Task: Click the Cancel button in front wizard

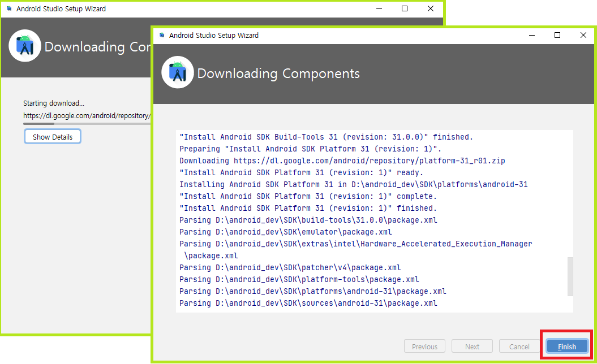Action: pos(519,346)
